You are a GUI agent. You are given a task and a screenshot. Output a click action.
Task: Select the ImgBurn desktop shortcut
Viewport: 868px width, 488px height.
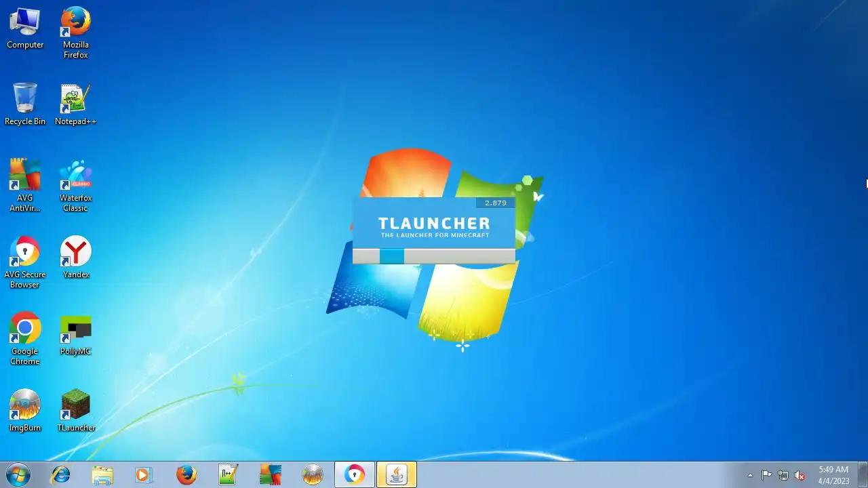(25, 411)
